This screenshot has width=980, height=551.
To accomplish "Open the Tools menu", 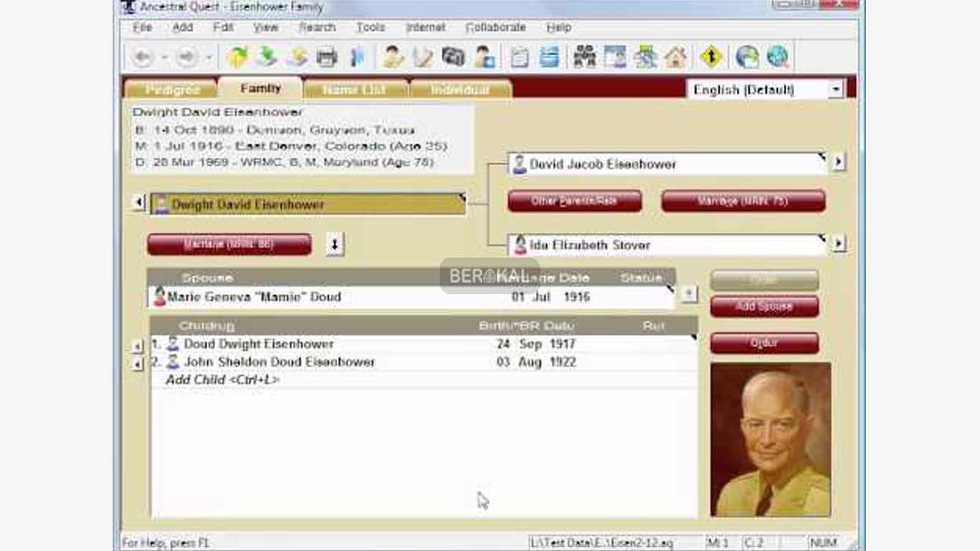I will pyautogui.click(x=371, y=27).
